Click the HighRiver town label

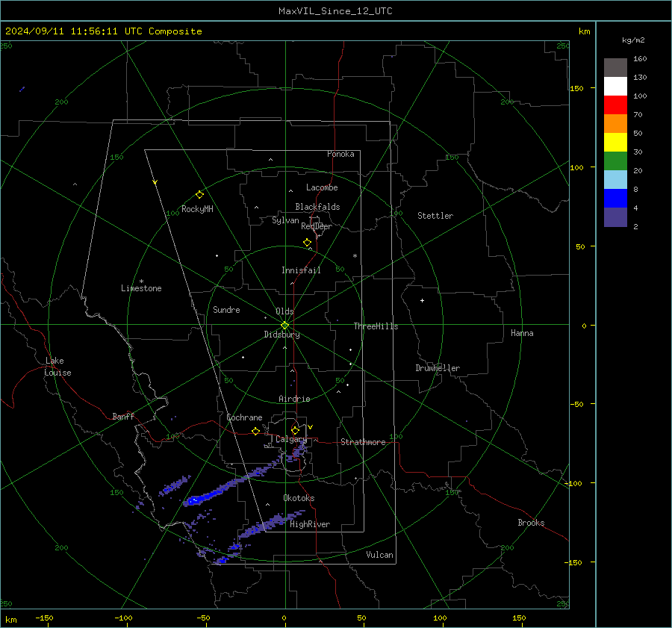pyautogui.click(x=310, y=524)
